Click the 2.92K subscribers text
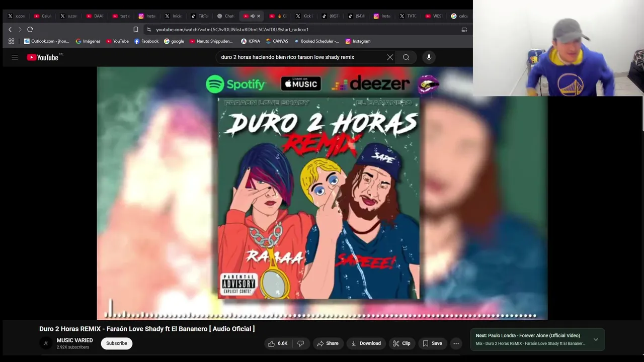This screenshot has width=644, height=362. pyautogui.click(x=73, y=347)
